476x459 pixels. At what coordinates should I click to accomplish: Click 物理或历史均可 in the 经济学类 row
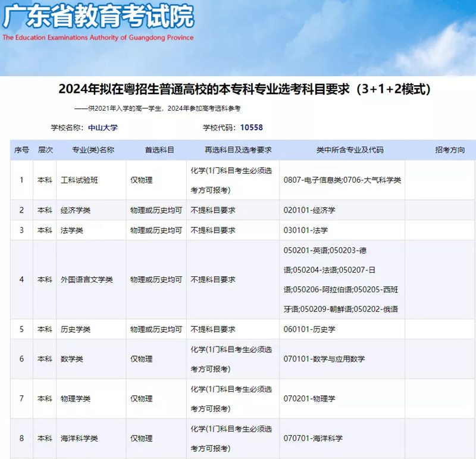point(156,210)
